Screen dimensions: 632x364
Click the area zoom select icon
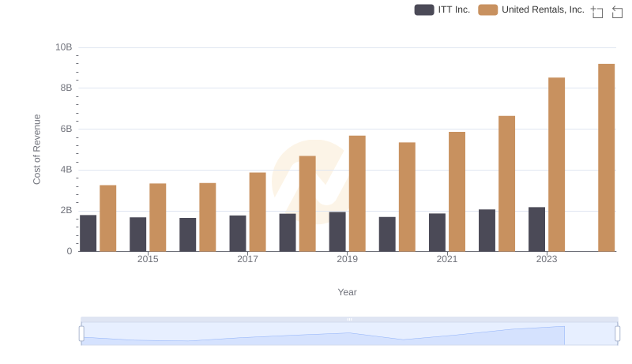(597, 12)
